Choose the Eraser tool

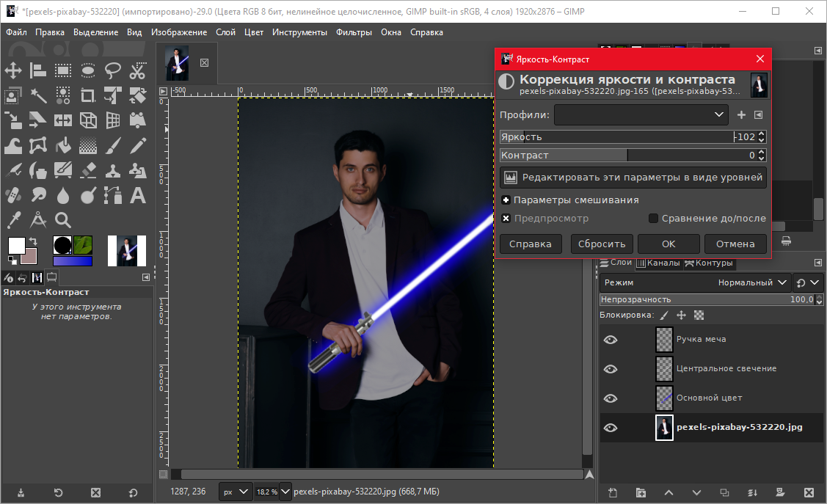(x=87, y=170)
